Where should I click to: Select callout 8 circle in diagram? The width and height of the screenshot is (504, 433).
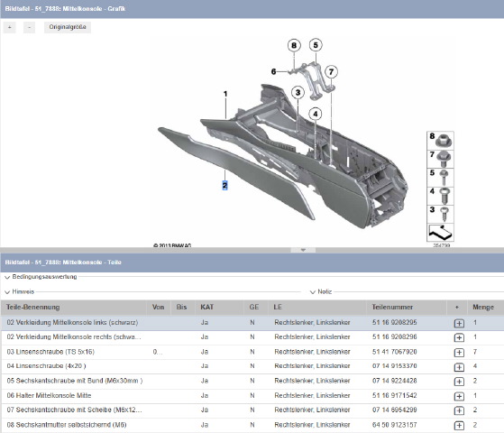[294, 46]
